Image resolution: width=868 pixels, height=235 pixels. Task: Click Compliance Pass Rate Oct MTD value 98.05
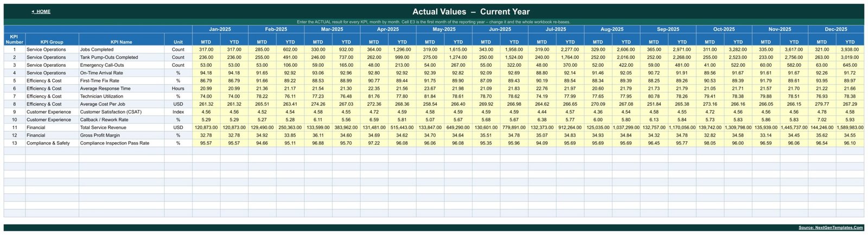click(710, 143)
